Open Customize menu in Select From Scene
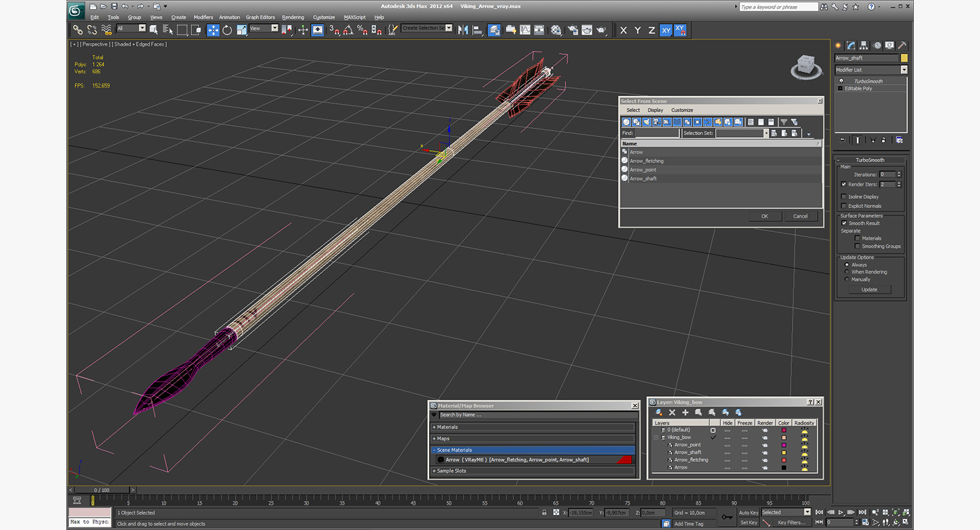This screenshot has width=980, height=530. 682,110
